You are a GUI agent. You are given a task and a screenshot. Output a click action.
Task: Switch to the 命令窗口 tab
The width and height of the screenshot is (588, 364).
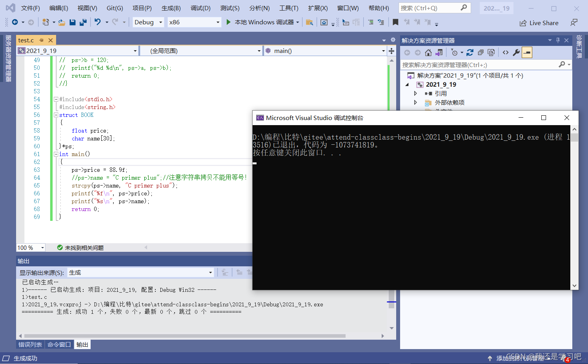[x=59, y=345]
